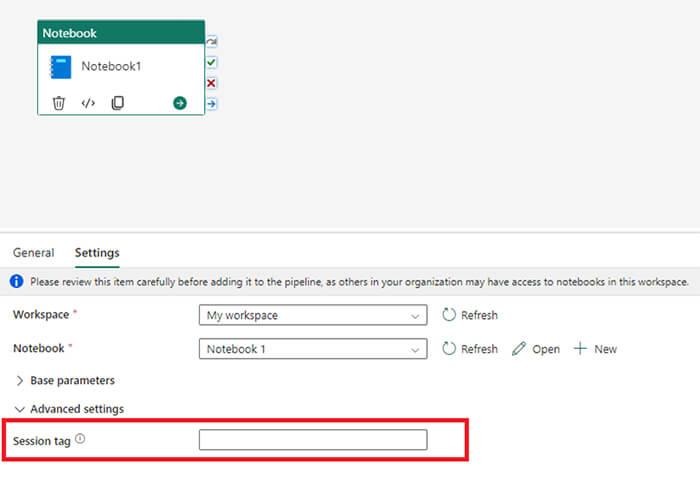700x484 pixels.
Task: Copy the Notebook1 activity using clone icon
Action: coord(117,103)
